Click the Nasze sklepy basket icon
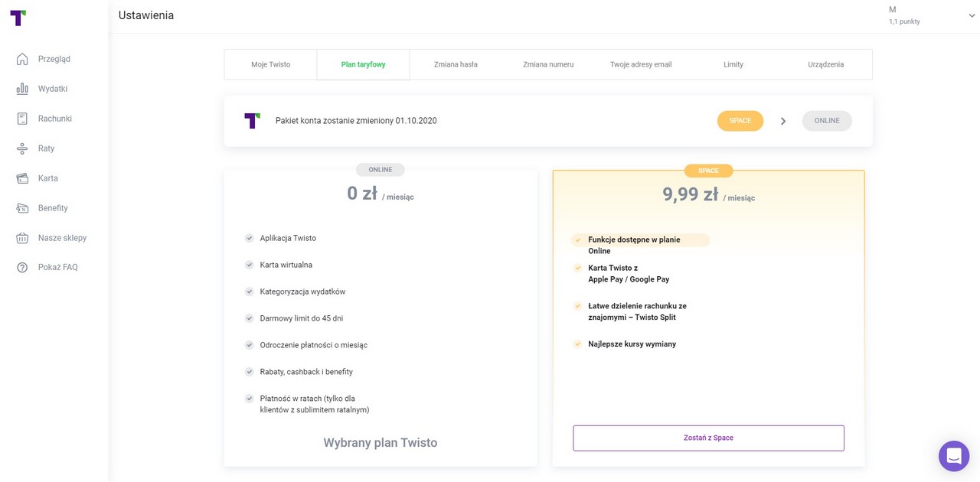The height and width of the screenshot is (482, 980). coord(22,238)
